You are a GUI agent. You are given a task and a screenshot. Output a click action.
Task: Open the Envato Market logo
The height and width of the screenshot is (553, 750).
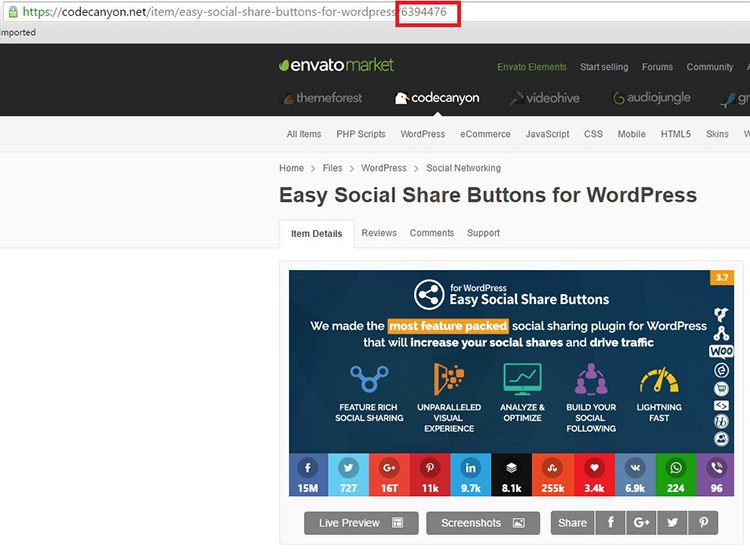[x=336, y=65]
